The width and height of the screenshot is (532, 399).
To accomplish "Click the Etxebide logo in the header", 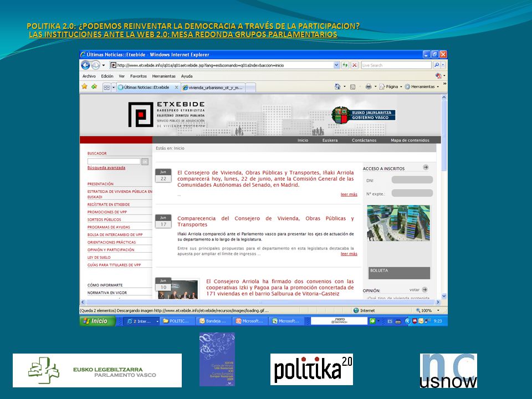I will (167, 114).
